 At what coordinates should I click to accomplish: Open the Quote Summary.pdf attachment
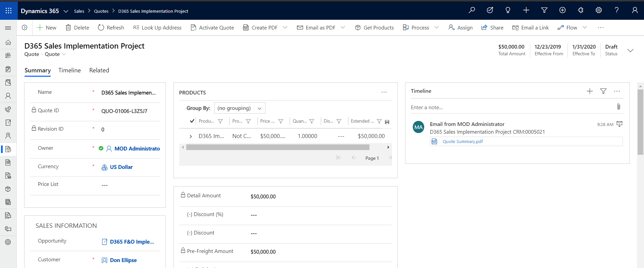[462, 141]
